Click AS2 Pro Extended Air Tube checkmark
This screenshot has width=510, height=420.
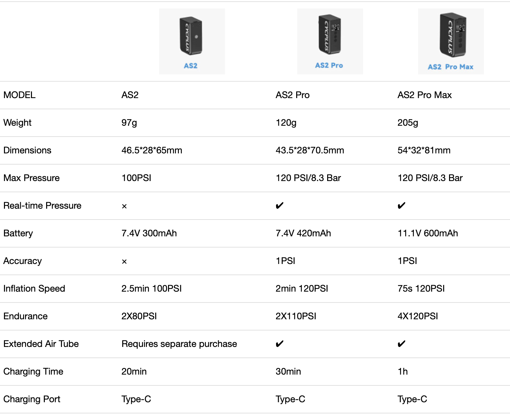click(x=279, y=344)
